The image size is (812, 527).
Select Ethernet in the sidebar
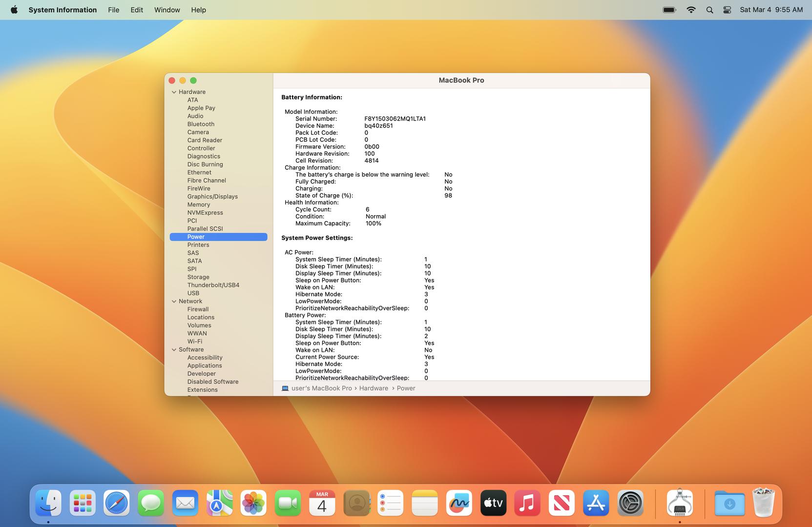pos(199,172)
